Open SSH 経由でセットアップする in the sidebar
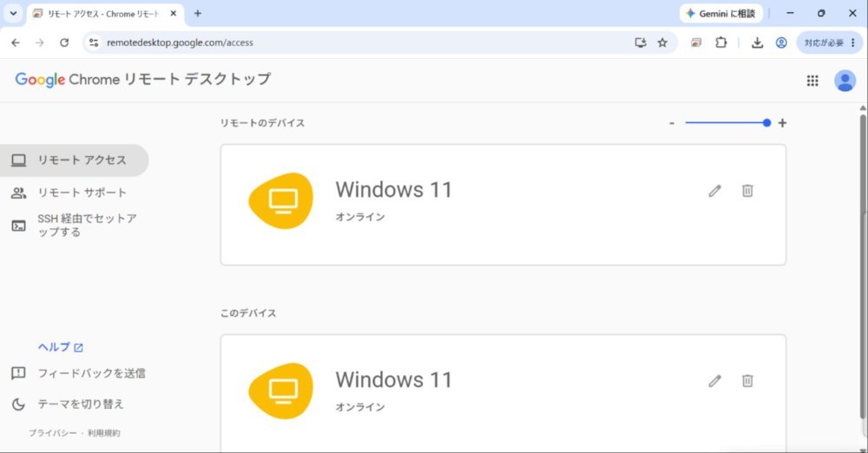Screen dimensions: 868x453 pyautogui.click(x=74, y=226)
